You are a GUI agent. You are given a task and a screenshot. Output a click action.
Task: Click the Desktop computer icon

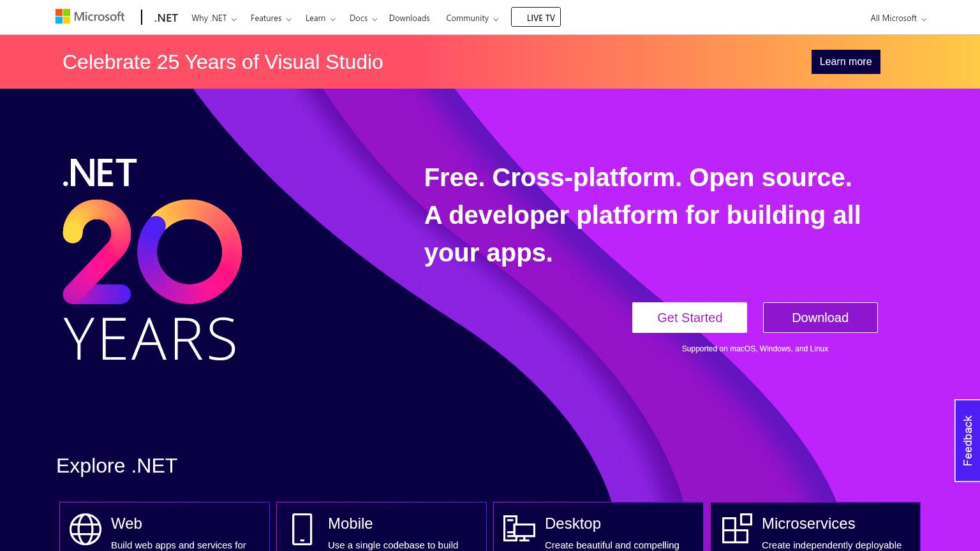click(x=519, y=529)
